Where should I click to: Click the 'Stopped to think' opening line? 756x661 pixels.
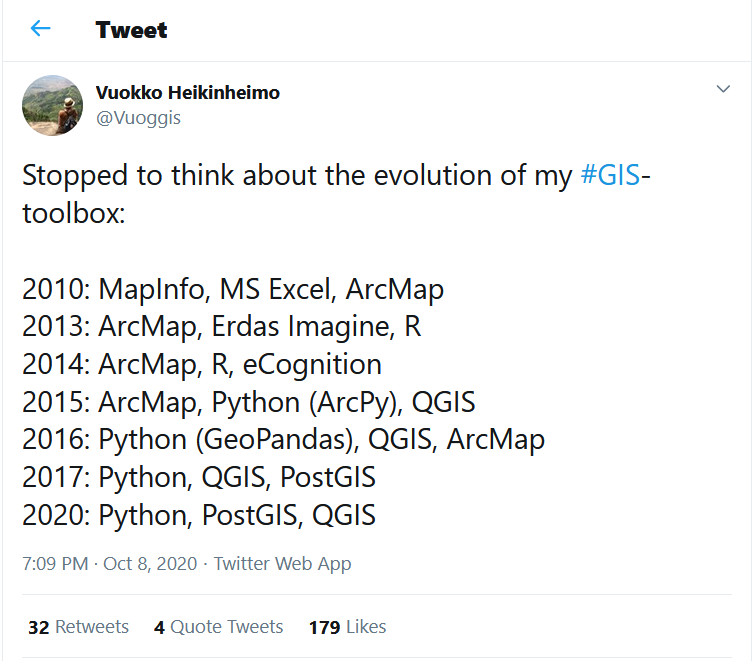[300, 176]
